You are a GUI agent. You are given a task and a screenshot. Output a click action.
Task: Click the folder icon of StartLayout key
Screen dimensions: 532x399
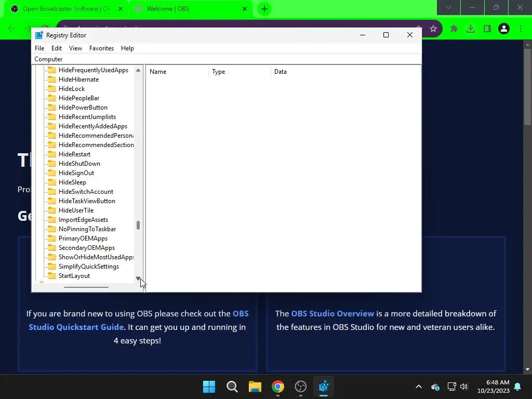pos(51,276)
